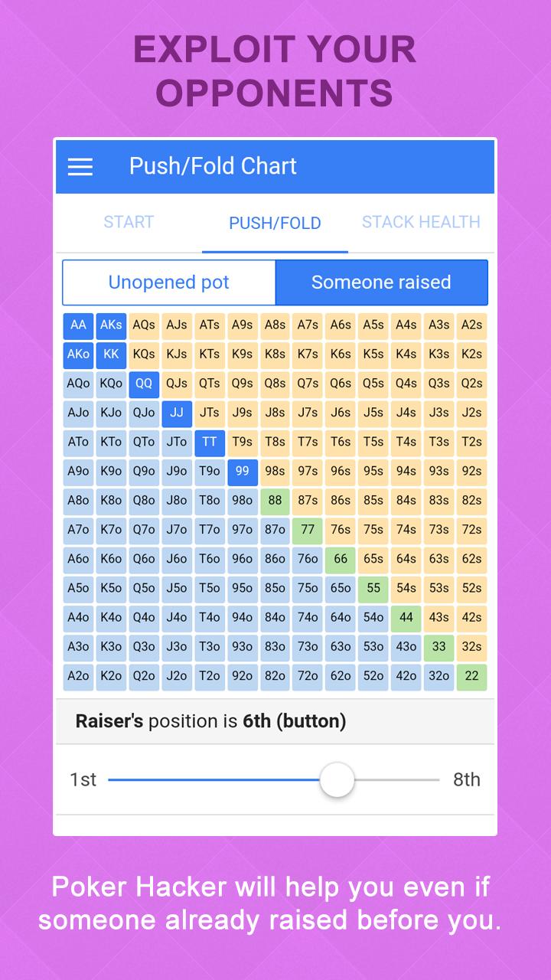Open the hamburger navigation menu
This screenshot has width=551, height=980.
[x=80, y=166]
